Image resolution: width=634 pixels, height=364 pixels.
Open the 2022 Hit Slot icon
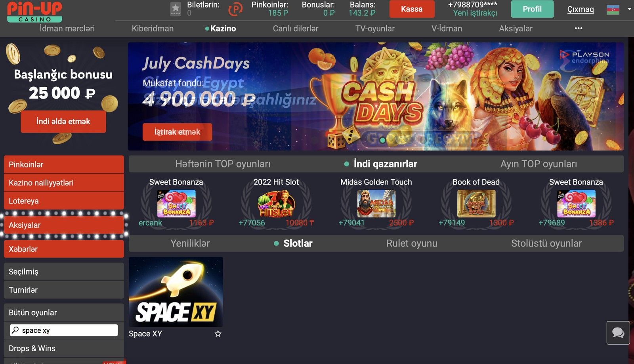pos(276,204)
